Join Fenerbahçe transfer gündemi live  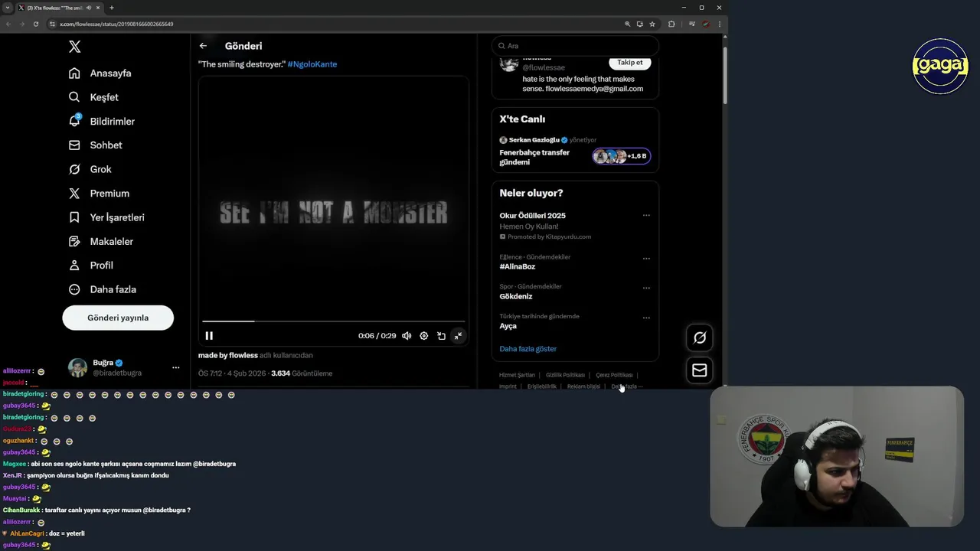(534, 157)
